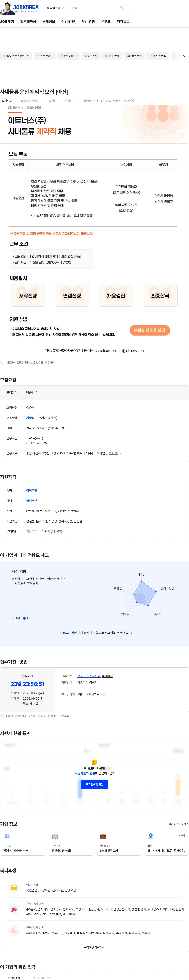189x980 pixels.
Task: Click the chevron after 비교해볼 수 있어요
Action: [x=132, y=633]
